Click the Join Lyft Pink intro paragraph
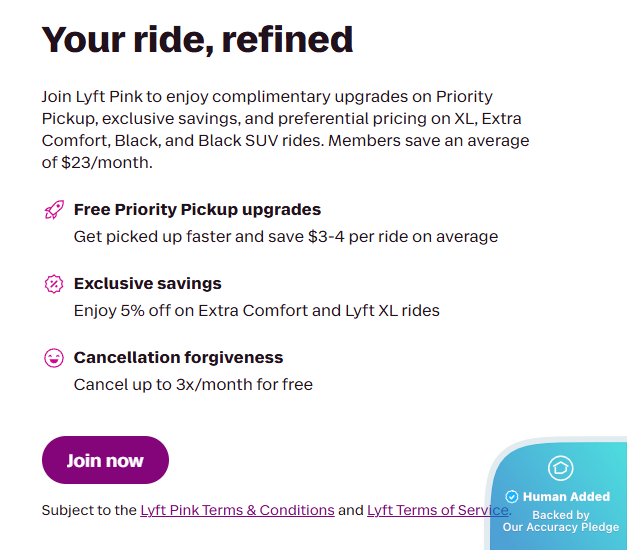The height and width of the screenshot is (550, 627). [x=286, y=130]
